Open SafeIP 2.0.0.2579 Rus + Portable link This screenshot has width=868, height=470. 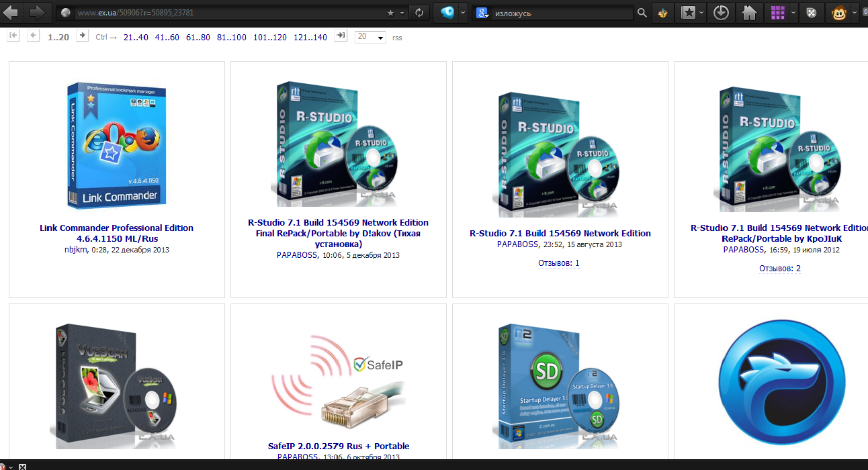[338, 446]
